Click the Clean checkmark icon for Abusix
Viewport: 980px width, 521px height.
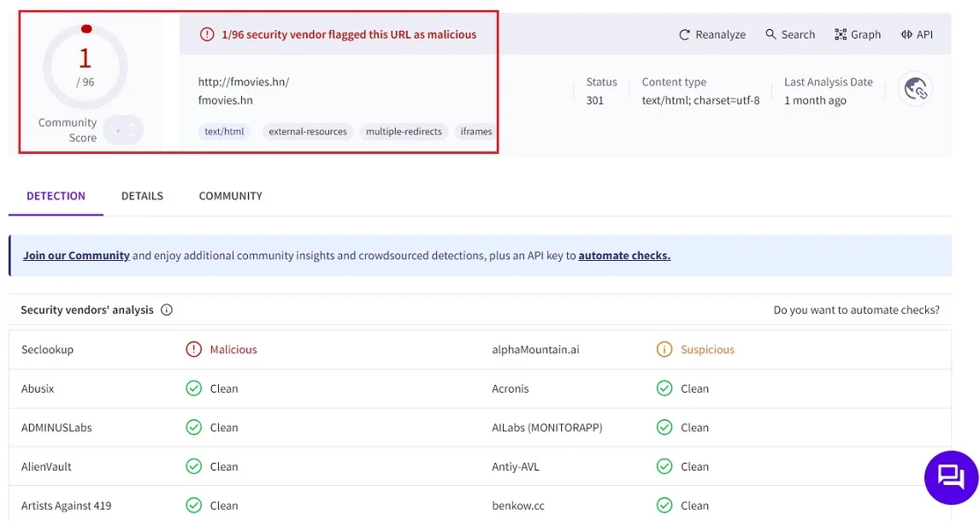[x=194, y=388]
